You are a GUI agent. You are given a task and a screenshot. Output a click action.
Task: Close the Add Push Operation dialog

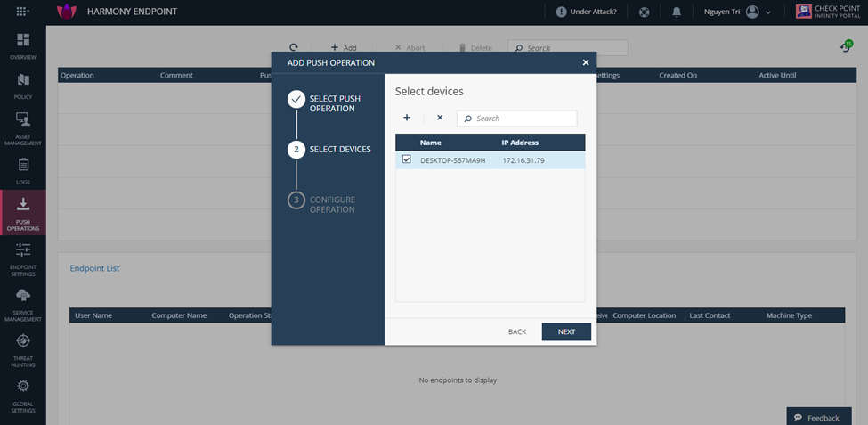tap(586, 62)
